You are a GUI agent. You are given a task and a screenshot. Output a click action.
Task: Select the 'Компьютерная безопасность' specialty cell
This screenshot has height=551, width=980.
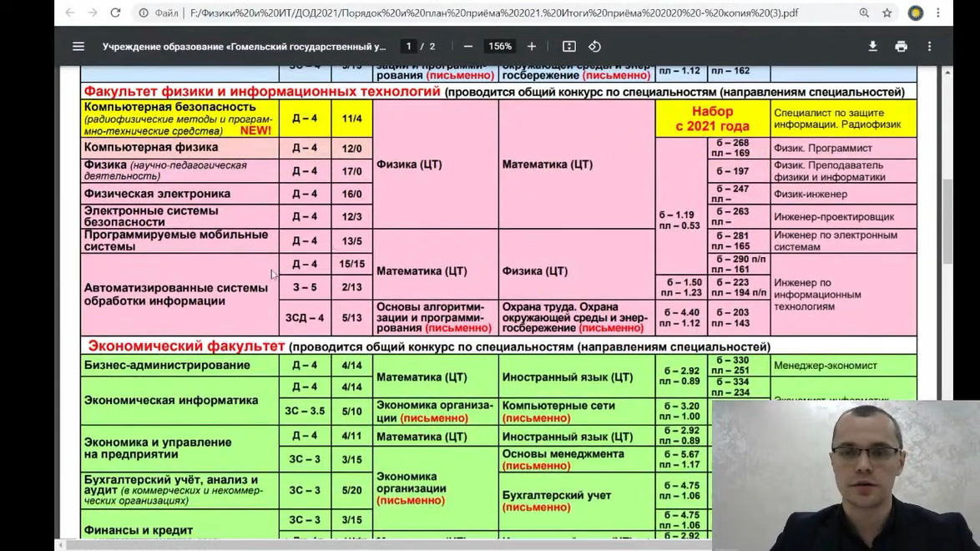click(x=179, y=119)
